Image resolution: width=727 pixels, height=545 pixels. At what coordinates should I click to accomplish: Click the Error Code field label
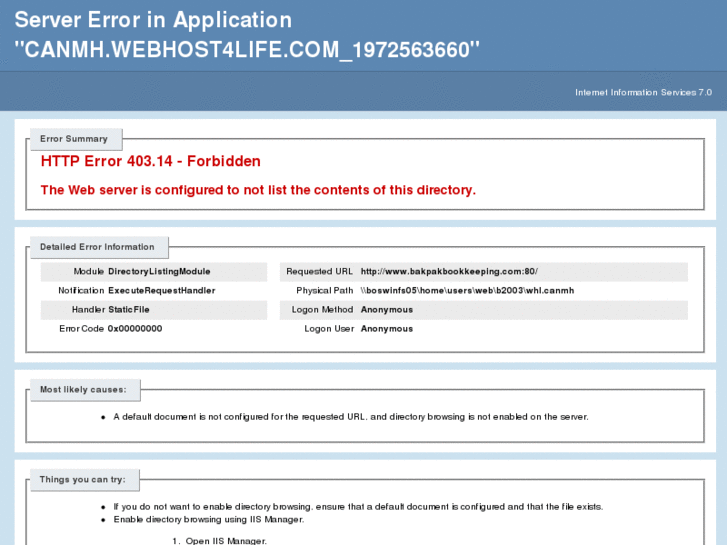click(81, 328)
